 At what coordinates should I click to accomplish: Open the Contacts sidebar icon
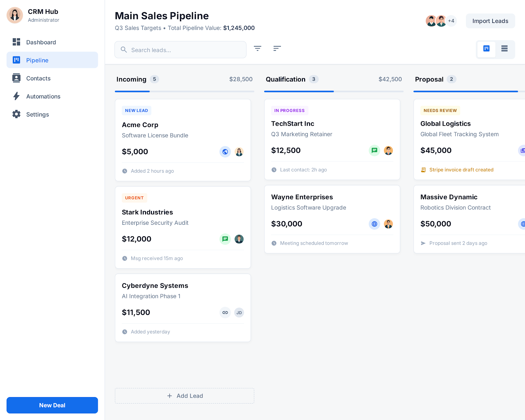pos(16,78)
